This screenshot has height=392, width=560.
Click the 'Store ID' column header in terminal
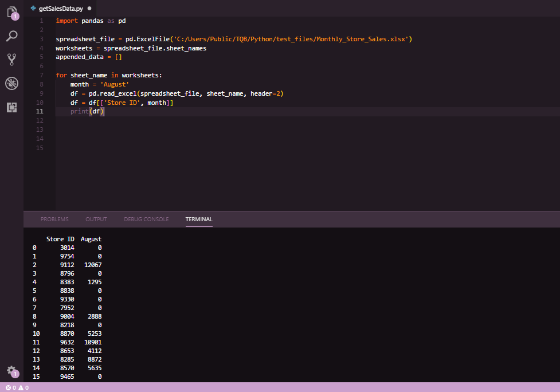click(x=60, y=239)
